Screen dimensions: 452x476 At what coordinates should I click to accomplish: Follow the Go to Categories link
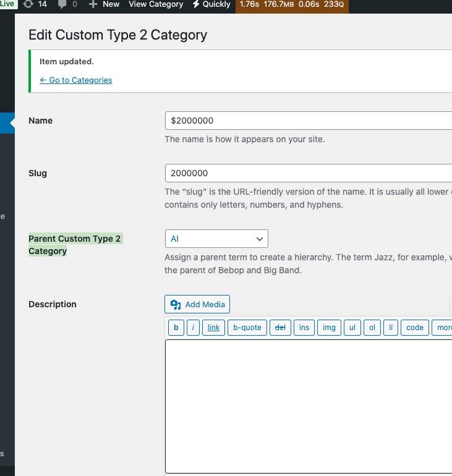76,80
